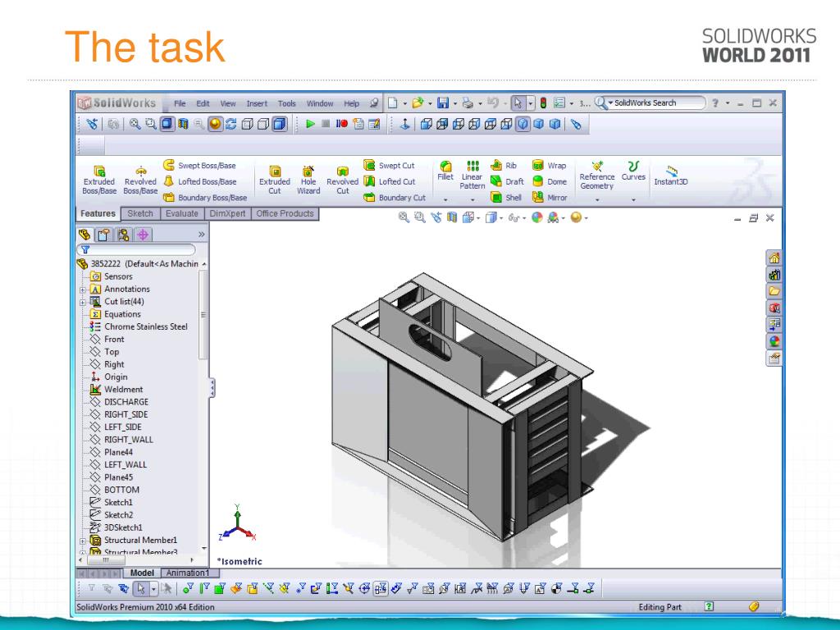This screenshot has height=630, width=840.
Task: Open dropdown under Curves tool
Action: [633, 200]
